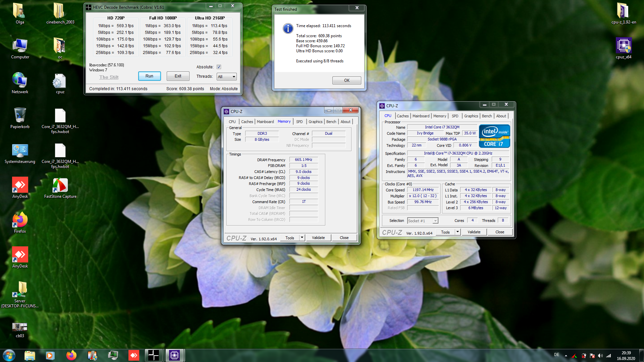The image size is (644, 362).
Task: Switch to CPU-Z taskbar button
Action: click(174, 355)
